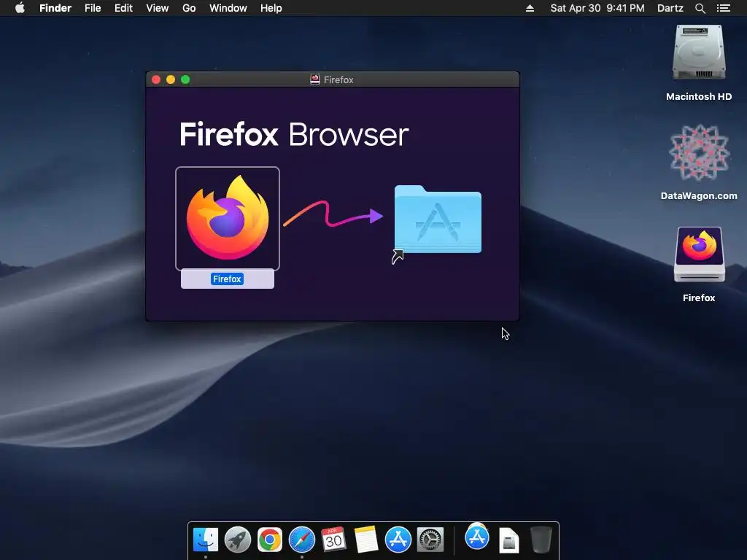The width and height of the screenshot is (747, 560).
Task: Open the View menu
Action: pos(158,8)
